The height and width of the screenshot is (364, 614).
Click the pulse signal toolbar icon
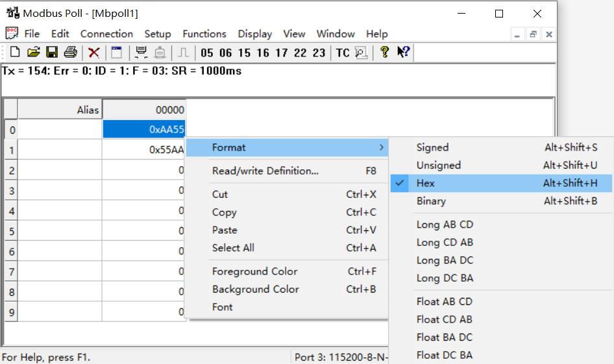[x=183, y=52]
